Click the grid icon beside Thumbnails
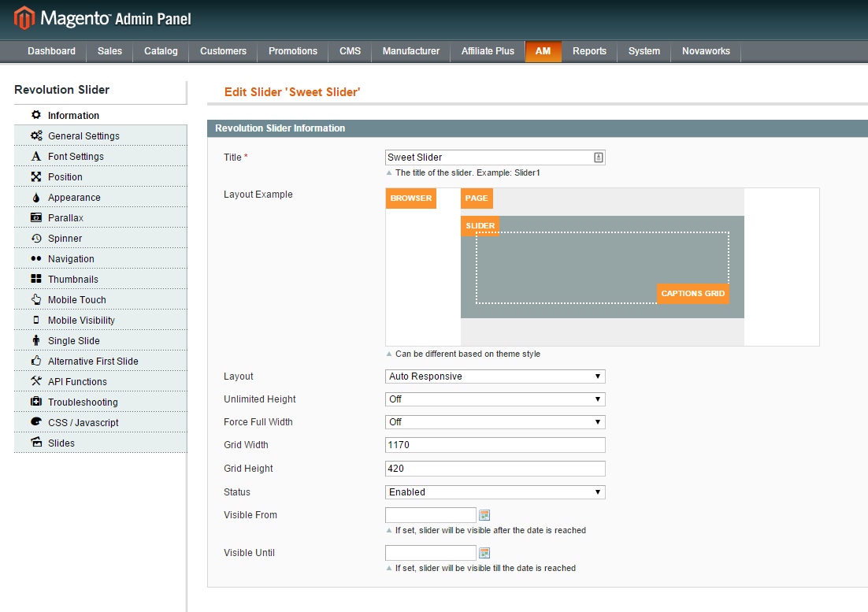 (36, 279)
